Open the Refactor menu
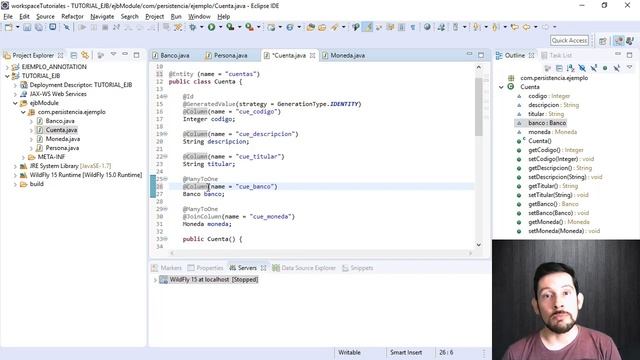 point(72,17)
